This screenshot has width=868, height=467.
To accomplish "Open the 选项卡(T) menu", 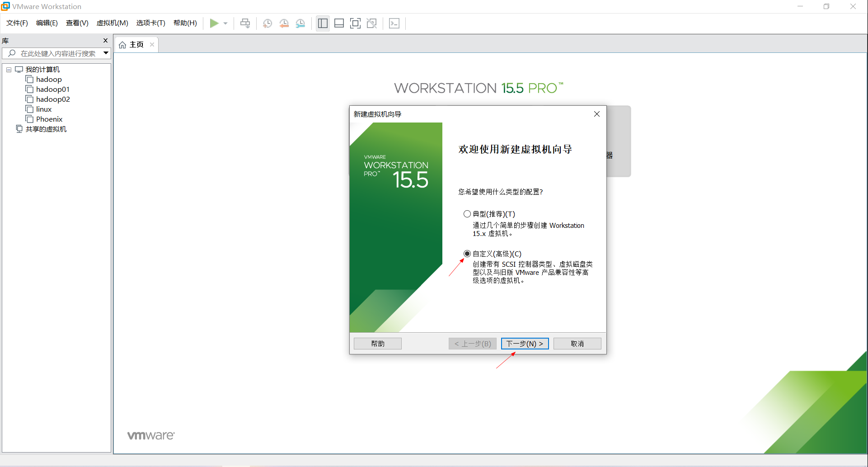I will 151,23.
